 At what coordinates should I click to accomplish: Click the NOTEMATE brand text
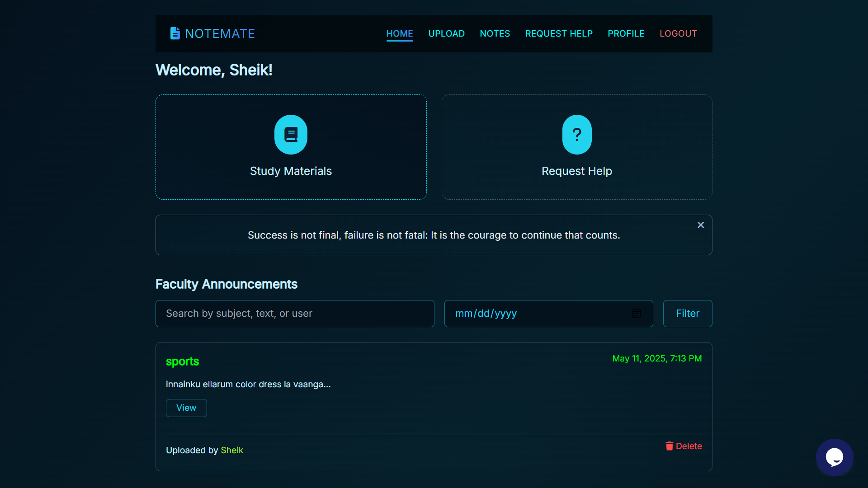coord(220,34)
